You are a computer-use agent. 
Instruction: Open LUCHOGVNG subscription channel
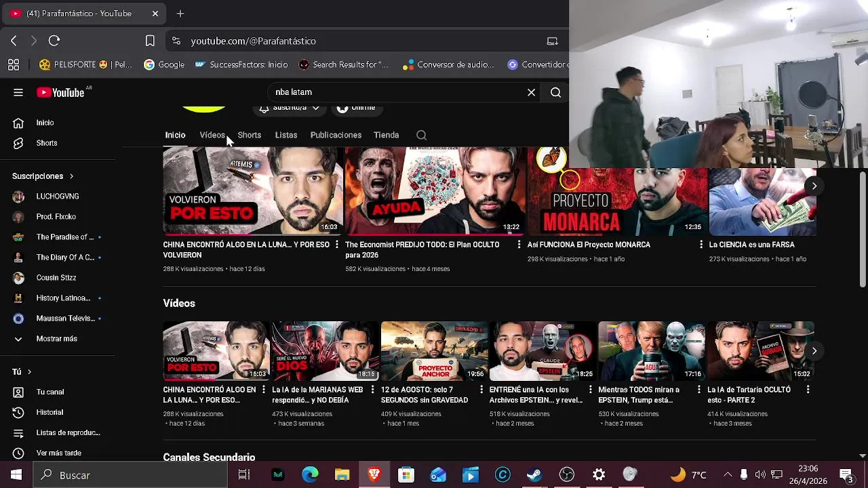coord(58,197)
